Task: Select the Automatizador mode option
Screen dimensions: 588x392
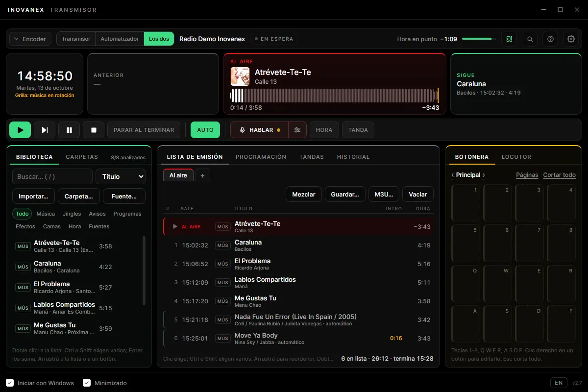Action: tap(120, 39)
